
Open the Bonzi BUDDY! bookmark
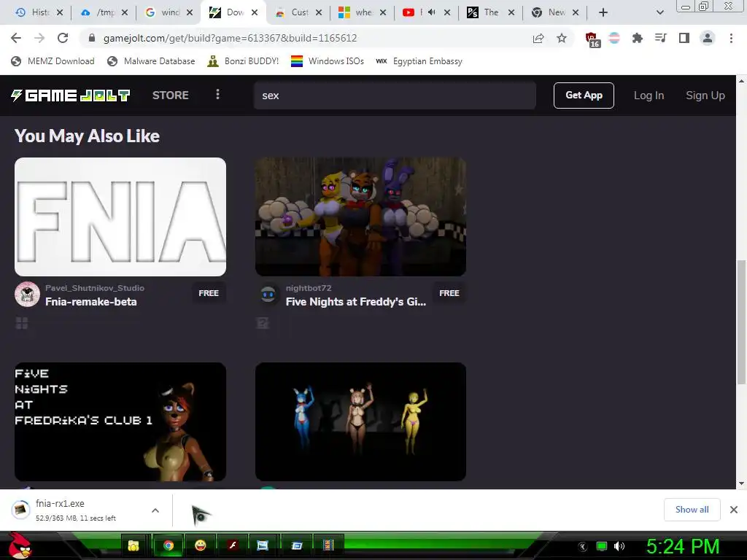[x=243, y=61]
